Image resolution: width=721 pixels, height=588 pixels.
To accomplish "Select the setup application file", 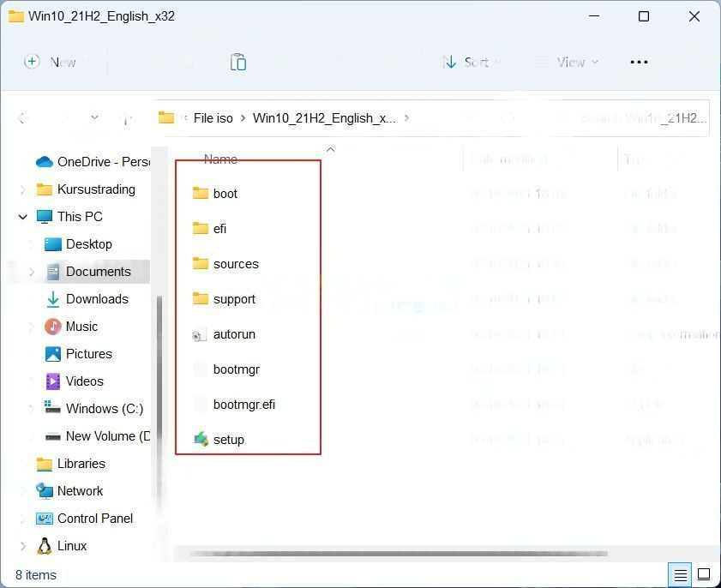I will point(219,440).
